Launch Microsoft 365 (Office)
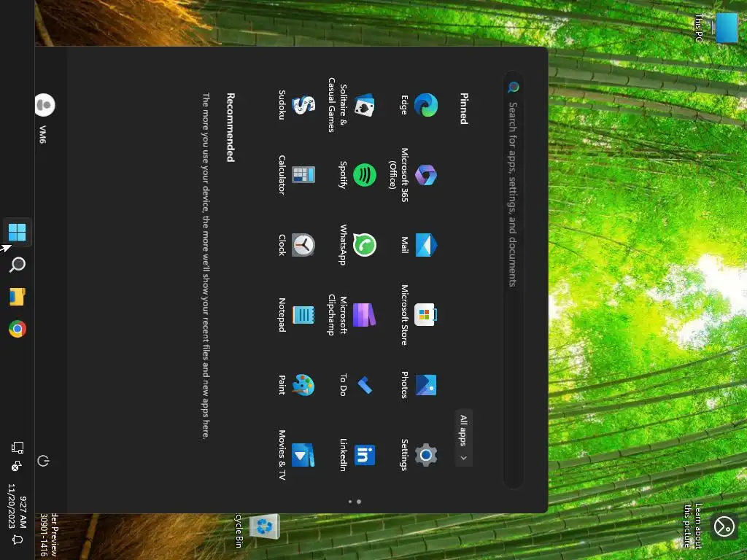This screenshot has width=747, height=560. click(x=414, y=175)
